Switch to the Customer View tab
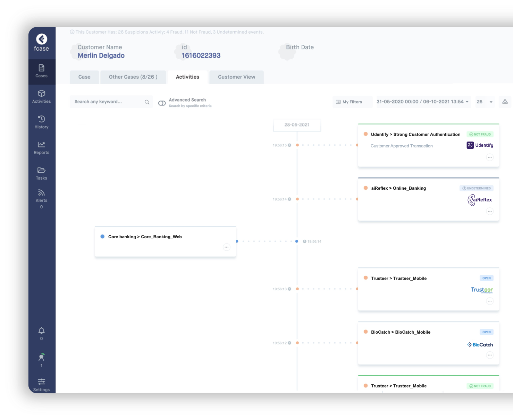Screen dimensions: 513x420 tap(236, 77)
